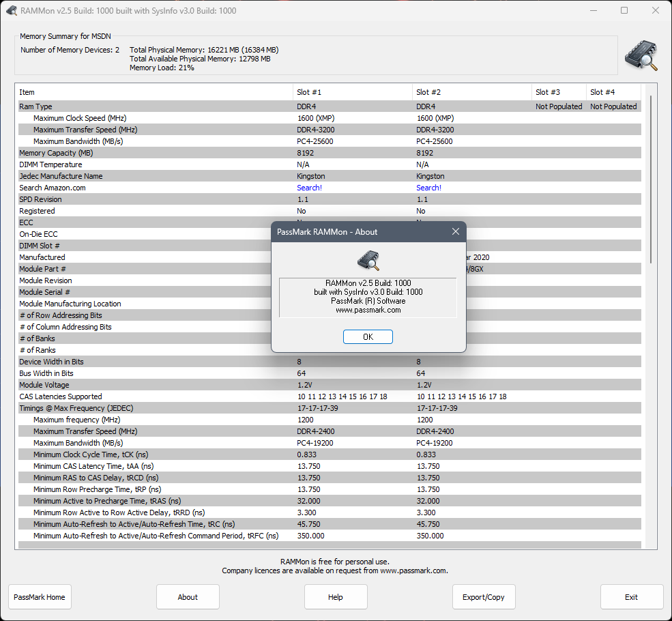The width and height of the screenshot is (672, 621).
Task: Select the Slot #3 column header
Action: point(559,92)
